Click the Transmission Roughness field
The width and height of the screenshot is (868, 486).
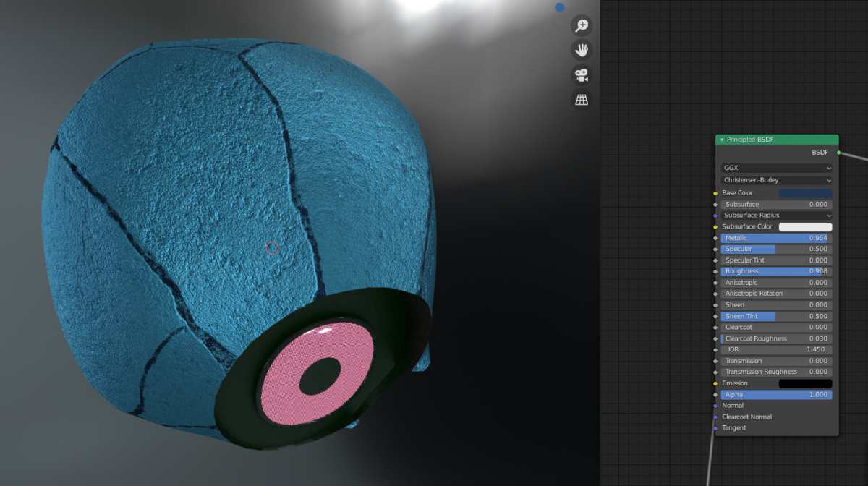pos(777,372)
